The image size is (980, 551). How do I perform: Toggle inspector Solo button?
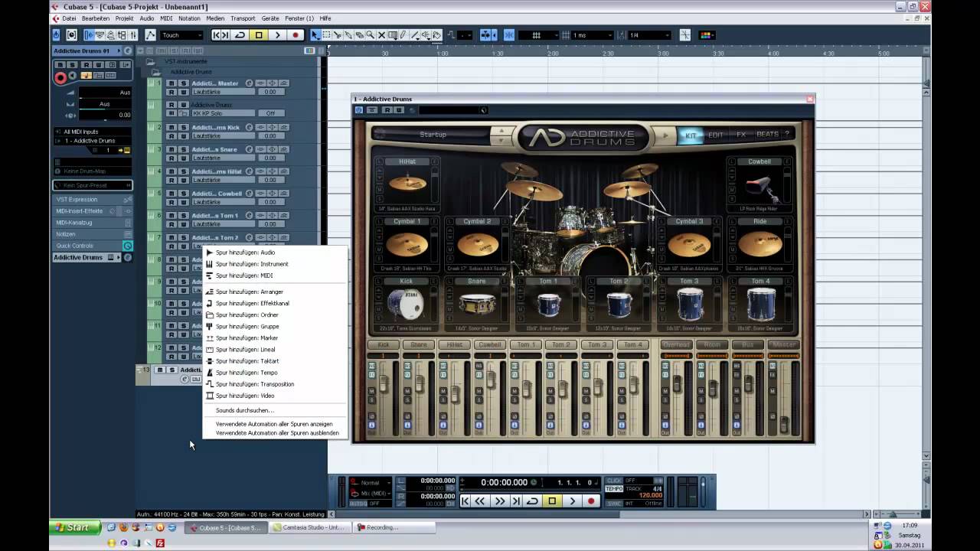click(x=72, y=65)
